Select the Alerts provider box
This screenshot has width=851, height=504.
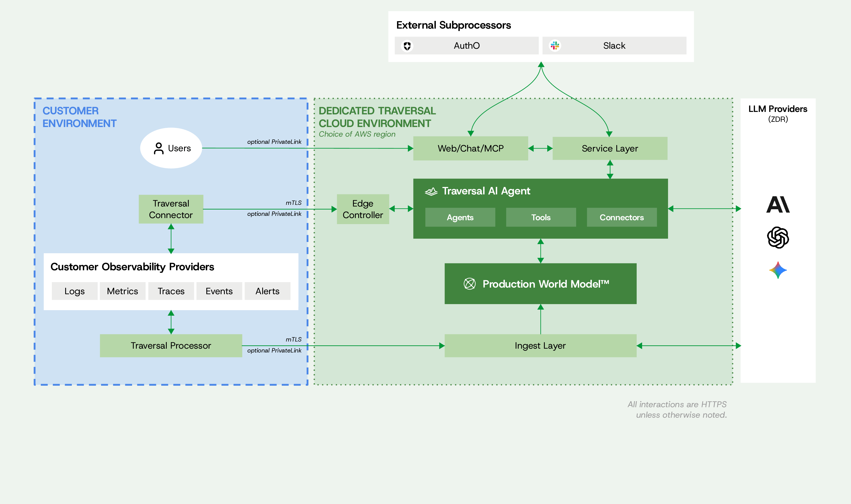(267, 291)
